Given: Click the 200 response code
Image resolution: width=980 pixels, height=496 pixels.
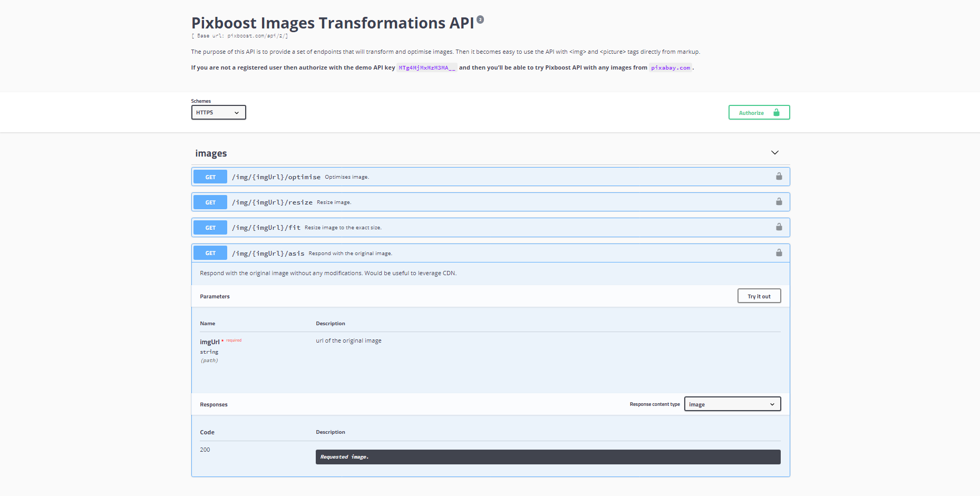Looking at the screenshot, I should [x=205, y=450].
